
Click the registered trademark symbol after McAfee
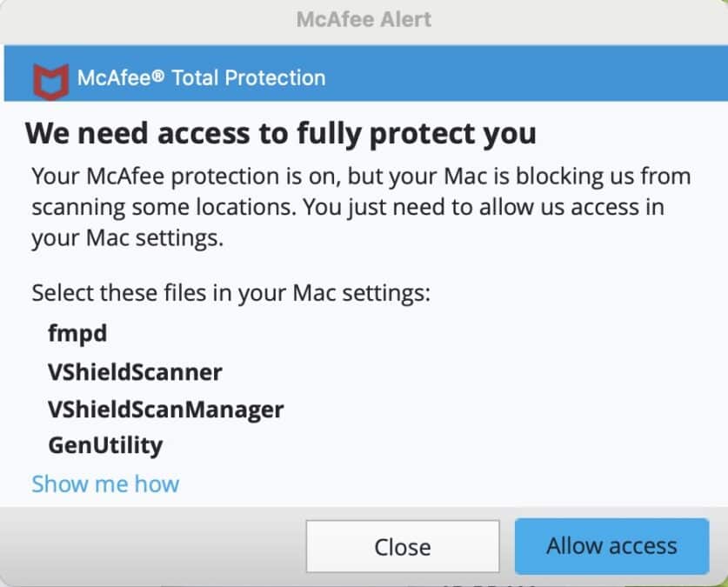coord(157,75)
